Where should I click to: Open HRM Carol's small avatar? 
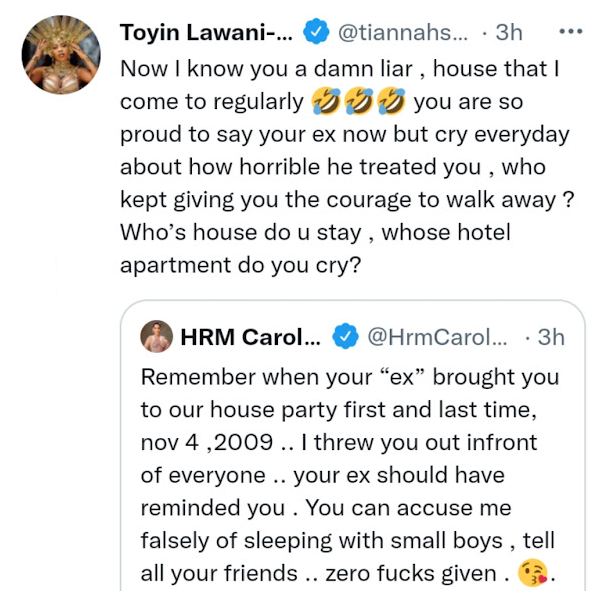point(157,336)
